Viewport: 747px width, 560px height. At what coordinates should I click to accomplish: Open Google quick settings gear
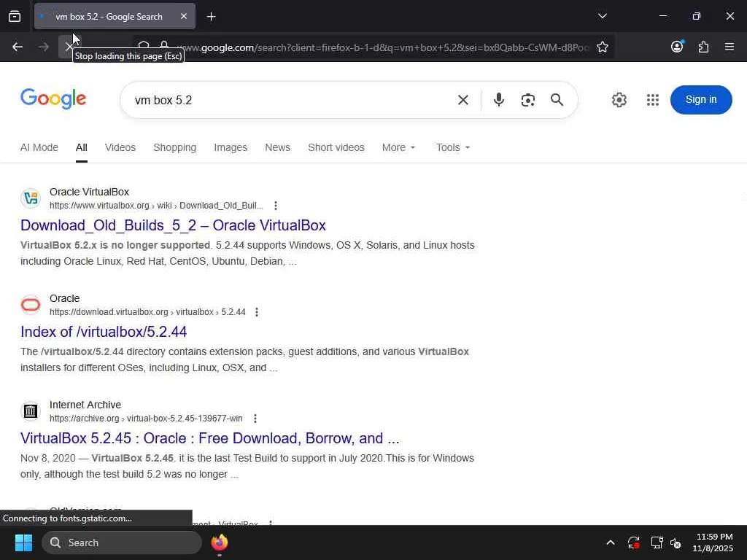pos(619,100)
